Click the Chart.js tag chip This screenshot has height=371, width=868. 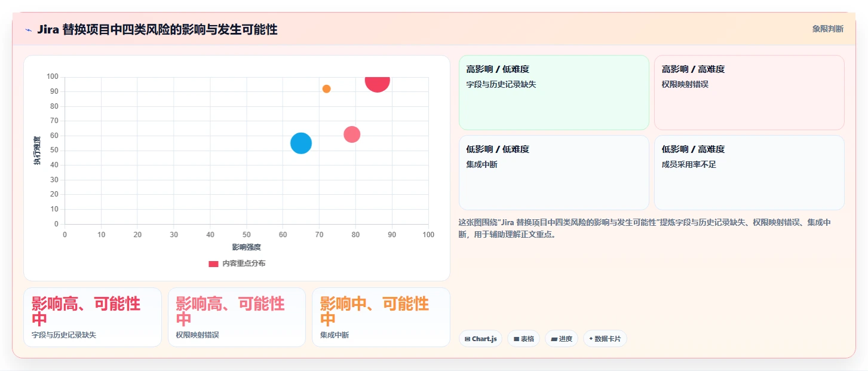point(480,339)
